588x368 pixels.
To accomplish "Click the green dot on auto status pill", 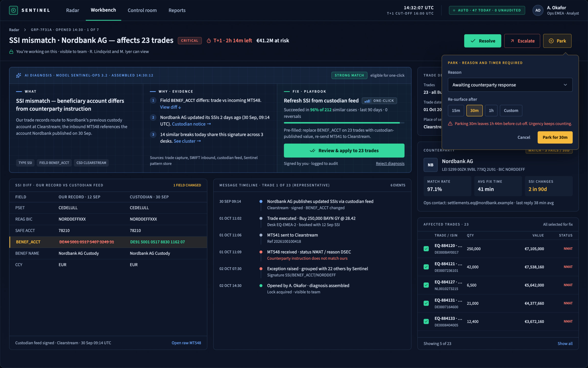I will [454, 10].
